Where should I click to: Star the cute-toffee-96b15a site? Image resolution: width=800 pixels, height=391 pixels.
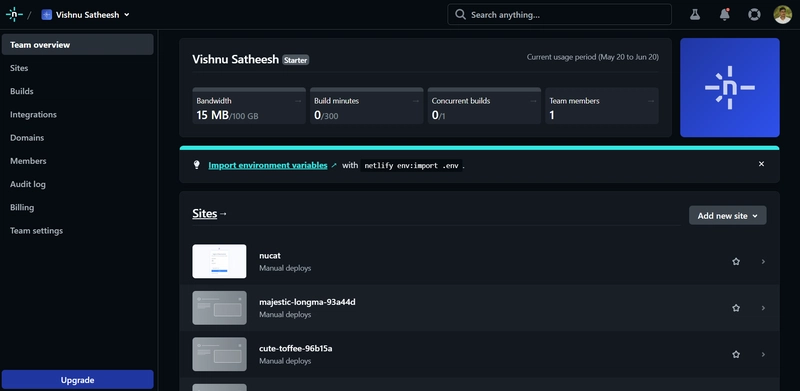pos(736,354)
